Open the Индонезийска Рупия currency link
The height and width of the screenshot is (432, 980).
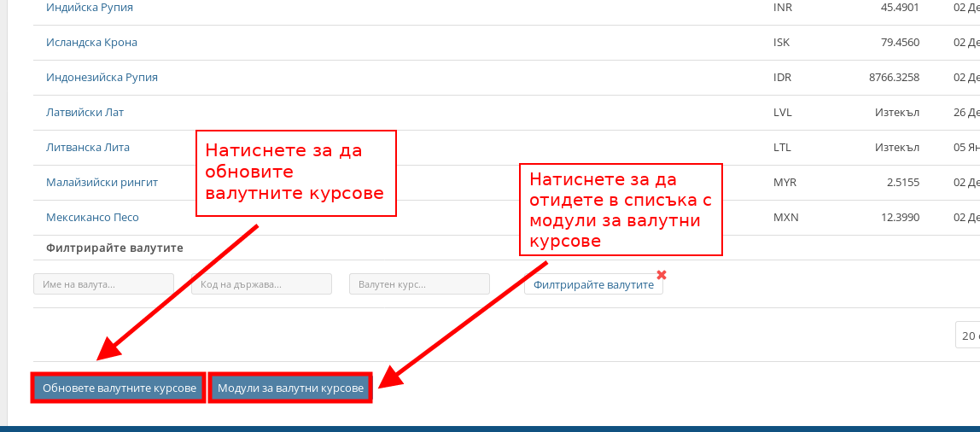(x=102, y=78)
